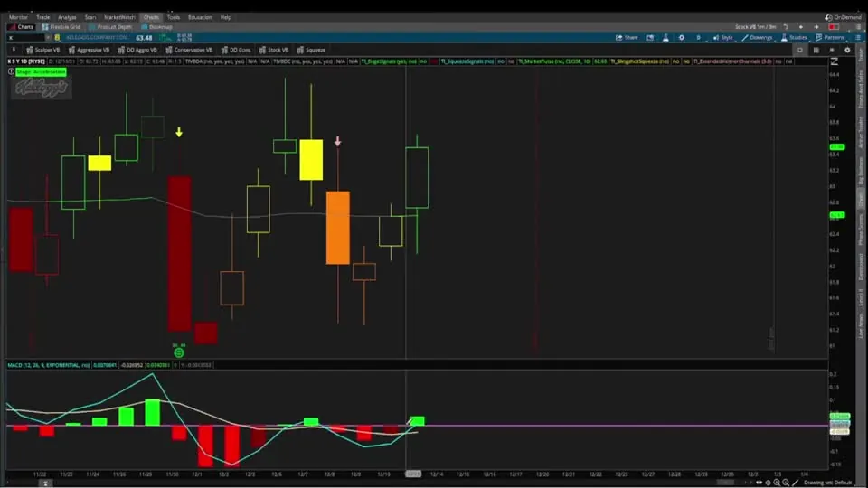Click the green S circle marker under the chart
Image resolution: width=868 pixels, height=488 pixels.
click(179, 352)
